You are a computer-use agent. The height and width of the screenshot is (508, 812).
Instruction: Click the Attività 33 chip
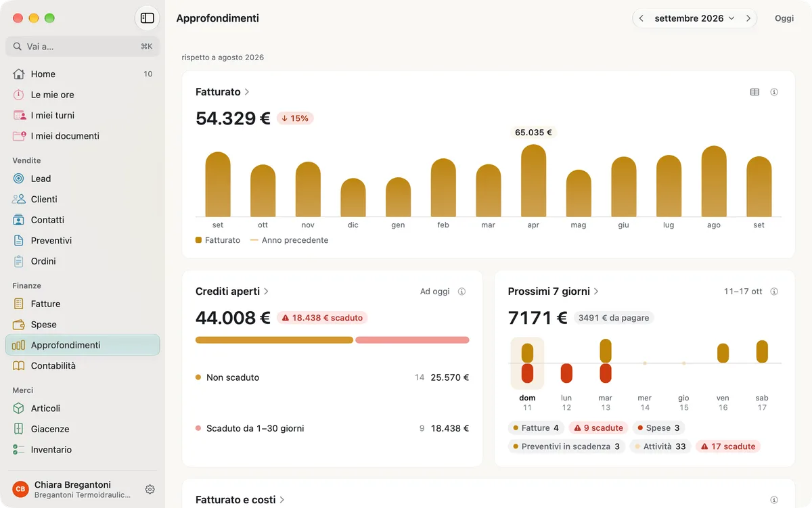click(x=660, y=446)
